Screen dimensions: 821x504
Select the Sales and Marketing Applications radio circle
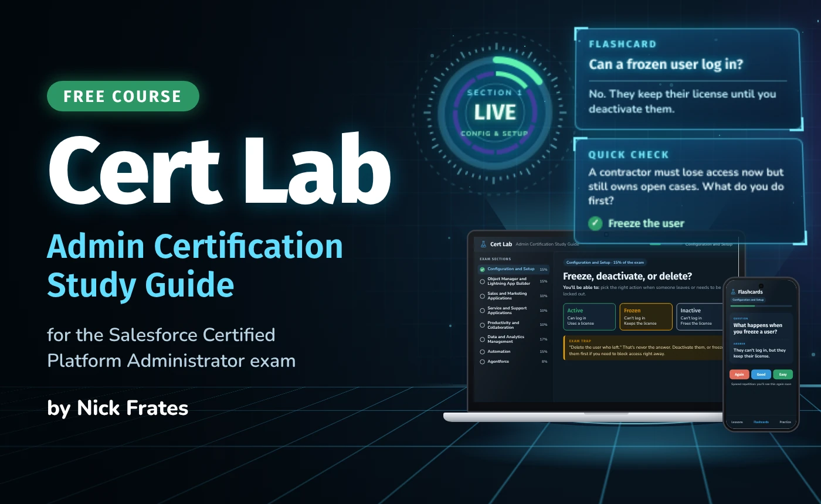482,296
